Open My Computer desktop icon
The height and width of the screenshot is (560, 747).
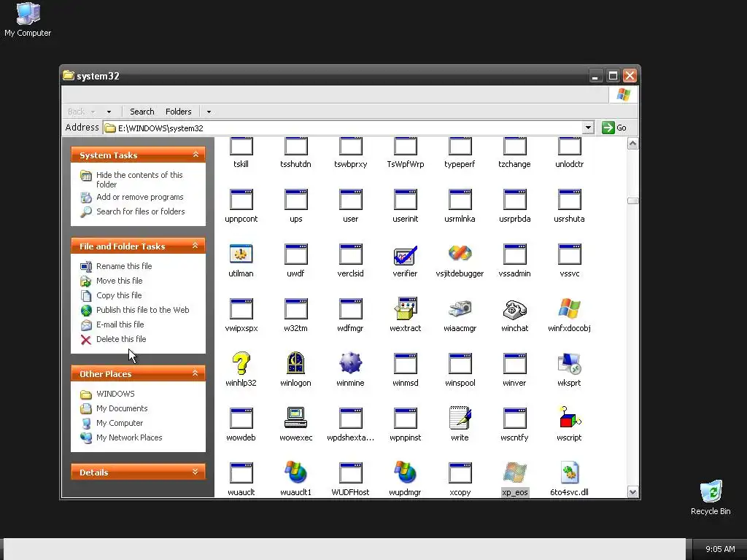[x=28, y=20]
